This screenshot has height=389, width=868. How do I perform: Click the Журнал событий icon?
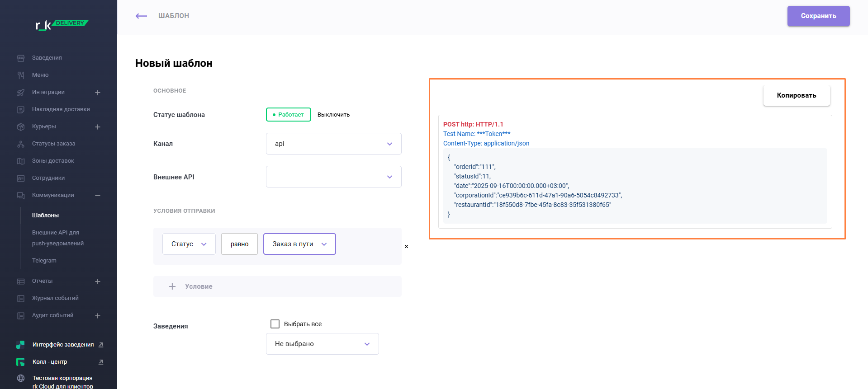point(21,298)
